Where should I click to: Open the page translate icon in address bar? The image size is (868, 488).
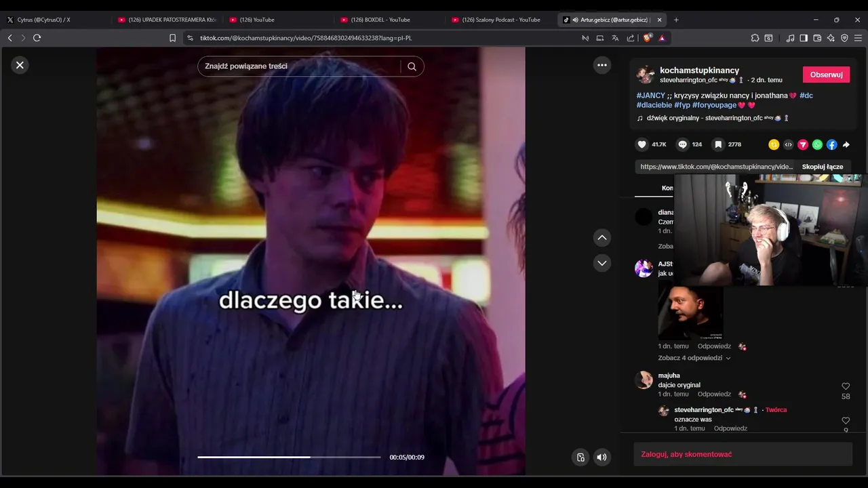615,38
